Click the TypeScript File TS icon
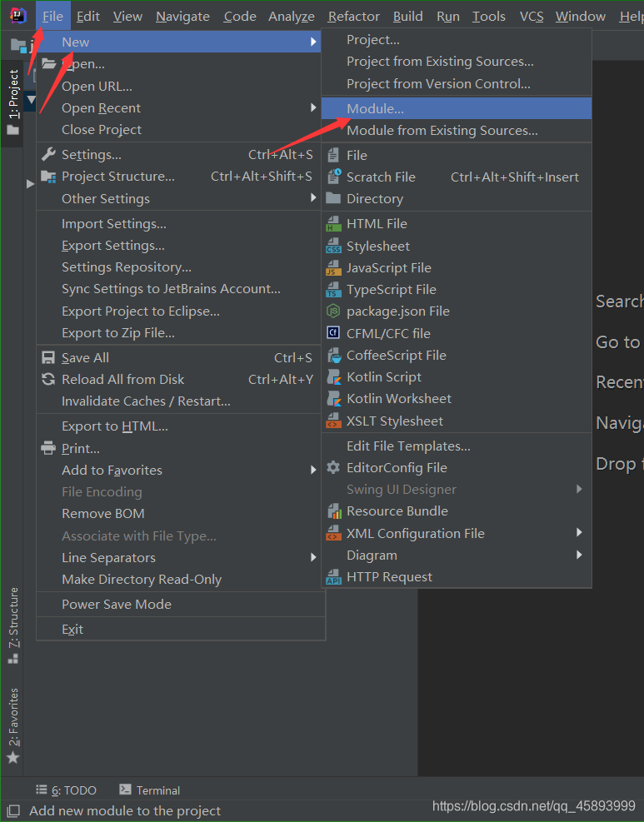The image size is (644, 822). coord(333,289)
